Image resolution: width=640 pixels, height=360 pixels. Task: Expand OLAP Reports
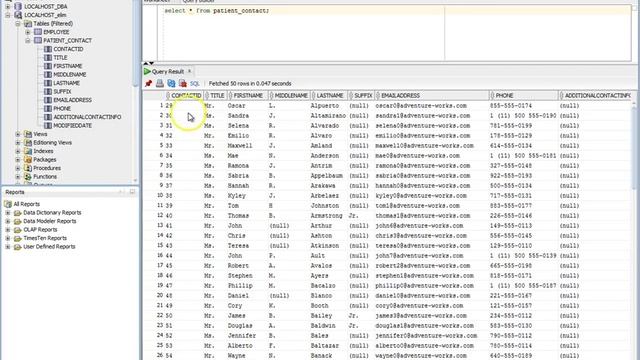coord(8,230)
